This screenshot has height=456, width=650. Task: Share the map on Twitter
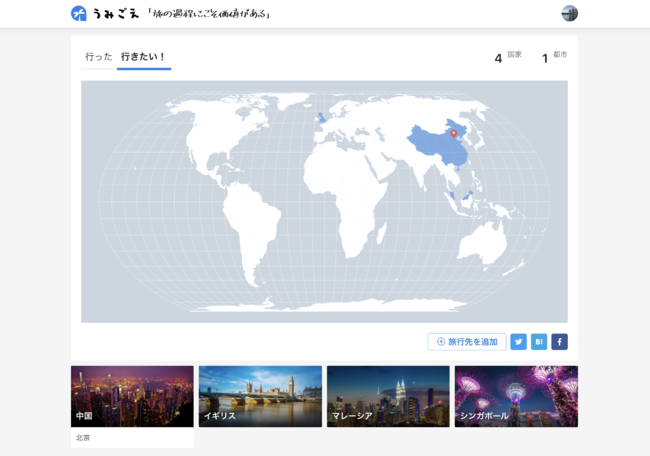pyautogui.click(x=518, y=342)
